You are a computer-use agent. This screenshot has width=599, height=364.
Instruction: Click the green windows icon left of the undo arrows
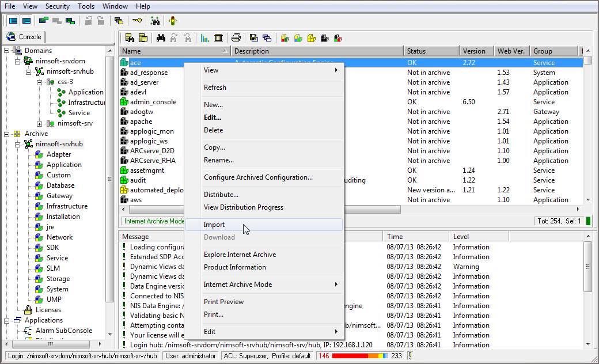(x=70, y=21)
